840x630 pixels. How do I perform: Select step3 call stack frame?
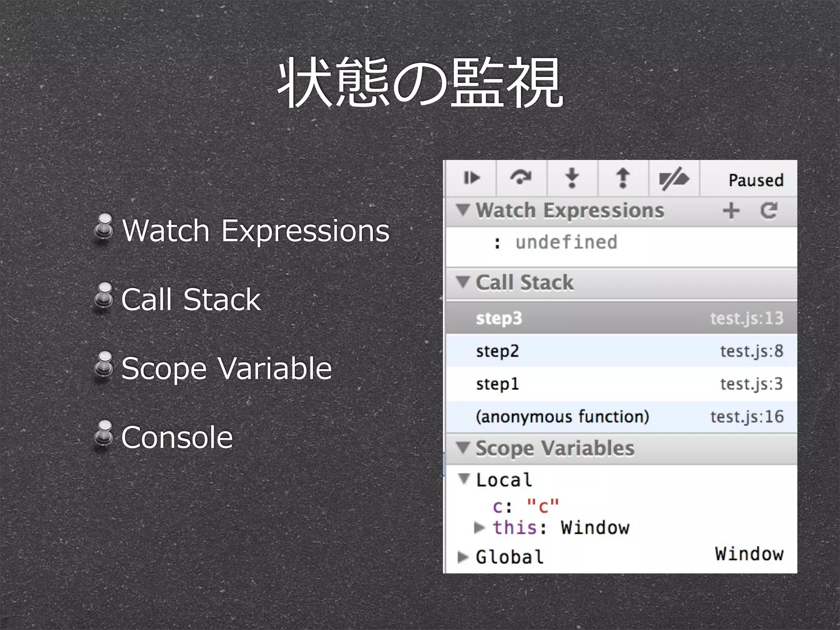pyautogui.click(x=622, y=318)
